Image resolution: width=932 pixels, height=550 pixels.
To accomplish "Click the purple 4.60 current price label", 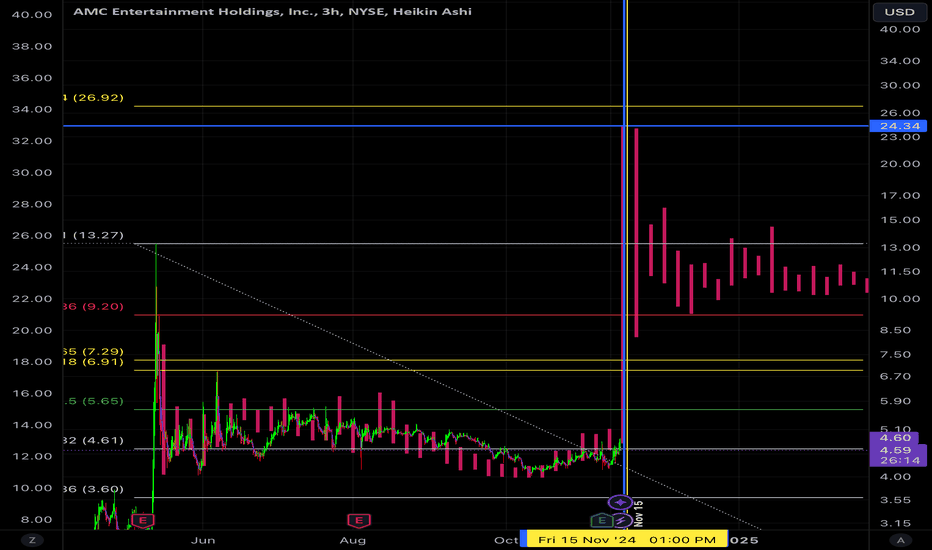I will pos(894,438).
